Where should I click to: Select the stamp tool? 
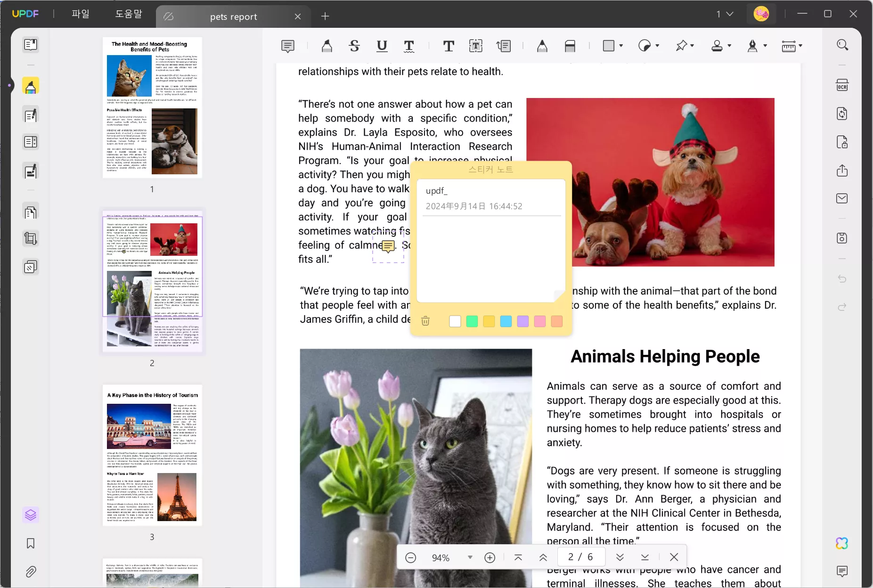click(x=717, y=46)
